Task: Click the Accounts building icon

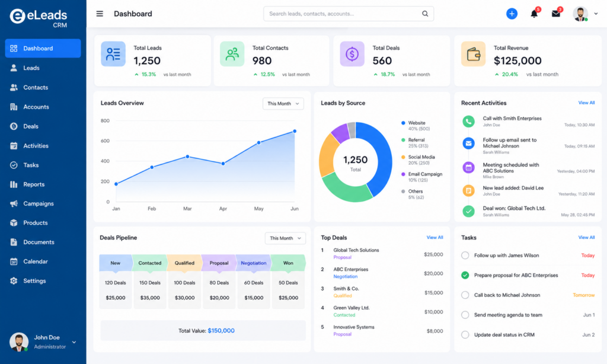Action: point(14,107)
